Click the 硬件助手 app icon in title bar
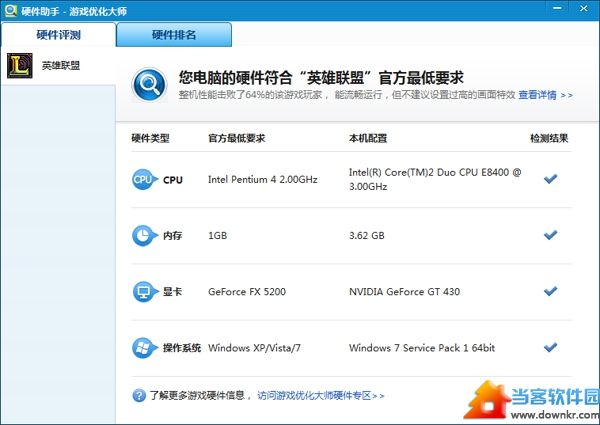The width and height of the screenshot is (600, 425). tap(10, 10)
